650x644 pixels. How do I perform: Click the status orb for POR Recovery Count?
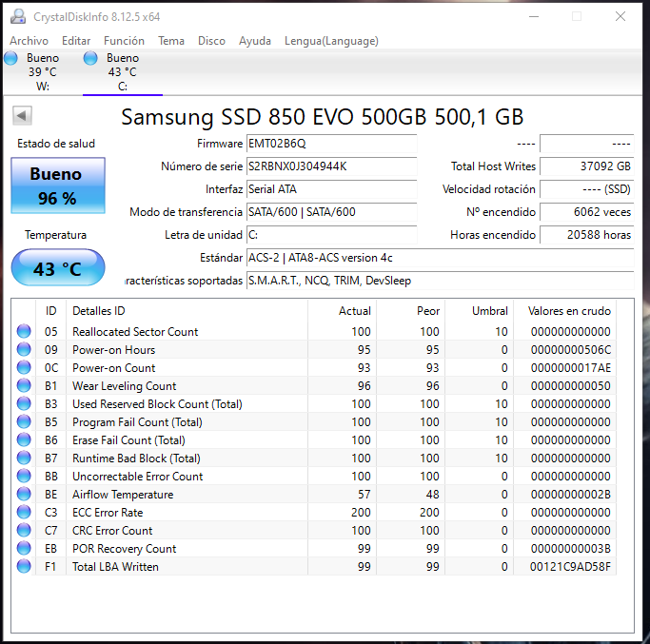pos(24,548)
